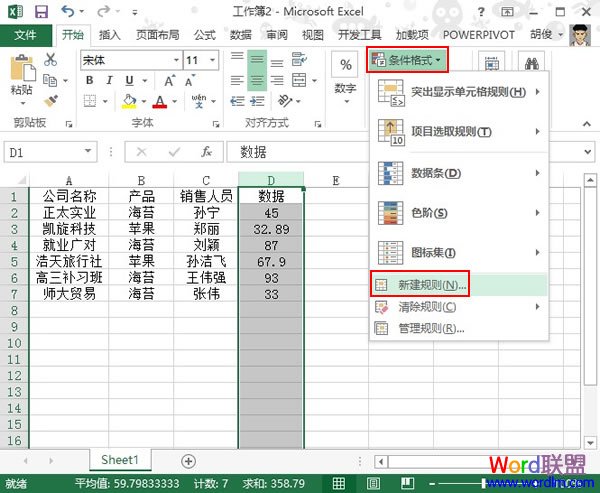Click the Align Left icon

[x=237, y=80]
